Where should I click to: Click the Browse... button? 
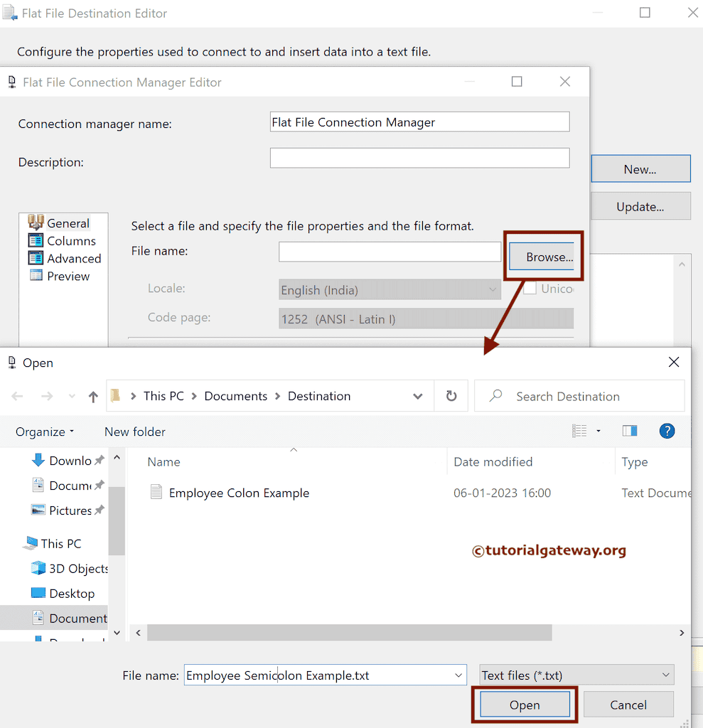(542, 256)
